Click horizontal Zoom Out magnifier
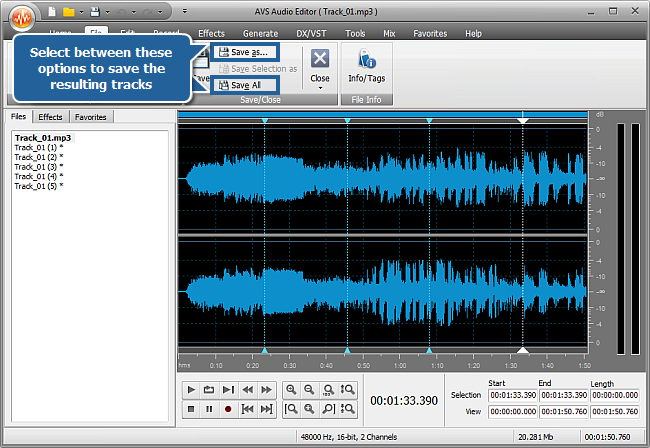The width and height of the screenshot is (650, 448). point(310,390)
